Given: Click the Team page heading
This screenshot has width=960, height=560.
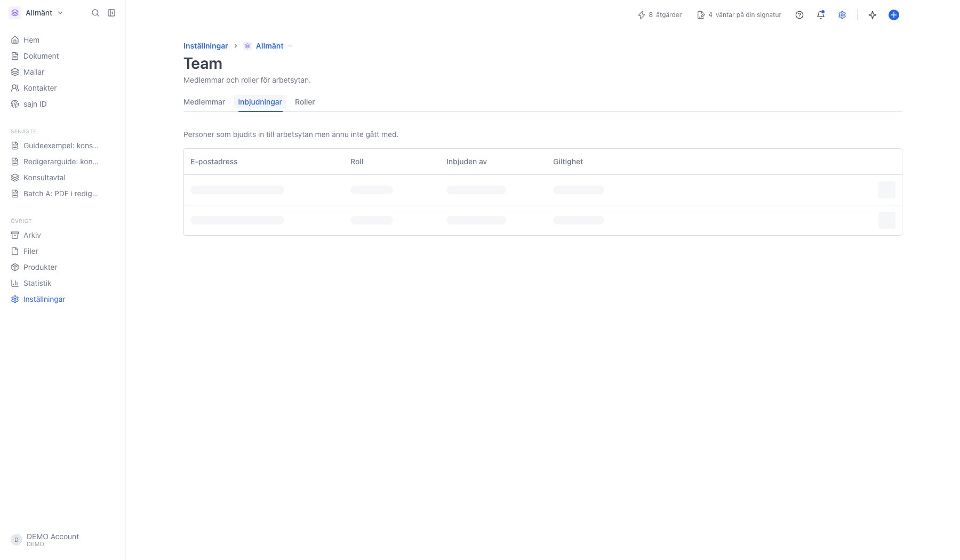Looking at the screenshot, I should pyautogui.click(x=203, y=63).
